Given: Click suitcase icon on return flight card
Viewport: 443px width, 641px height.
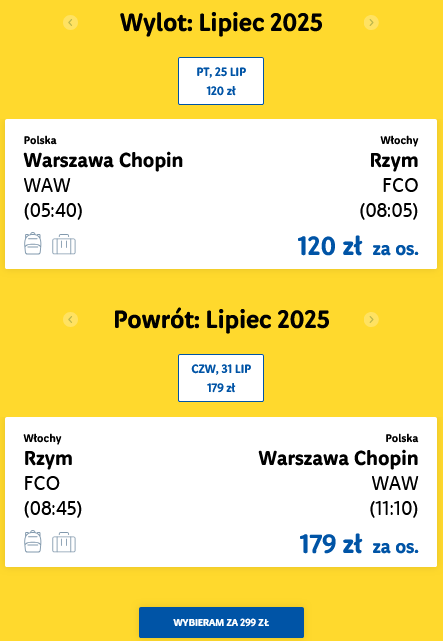Looking at the screenshot, I should click(x=64, y=542).
